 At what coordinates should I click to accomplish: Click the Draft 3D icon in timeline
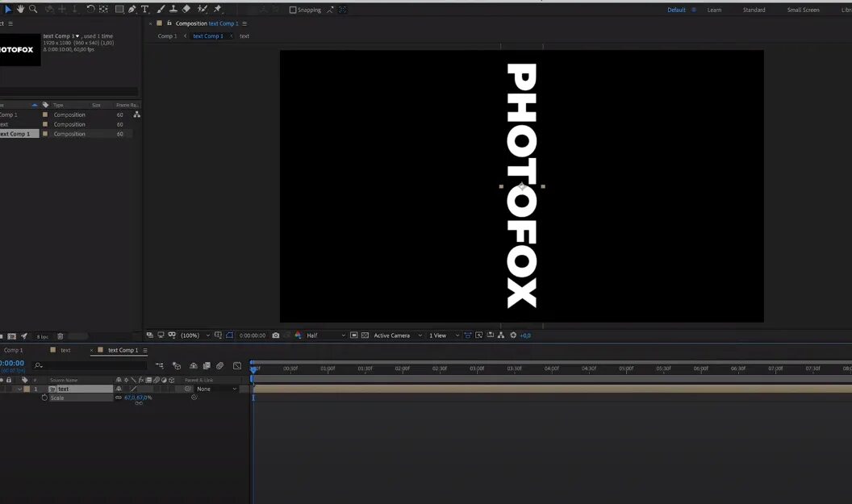pyautogui.click(x=177, y=366)
